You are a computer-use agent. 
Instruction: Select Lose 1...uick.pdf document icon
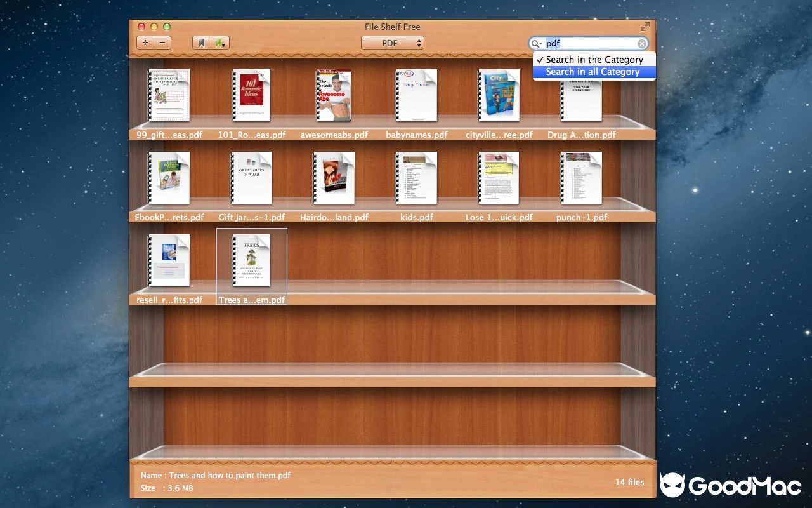click(x=499, y=178)
